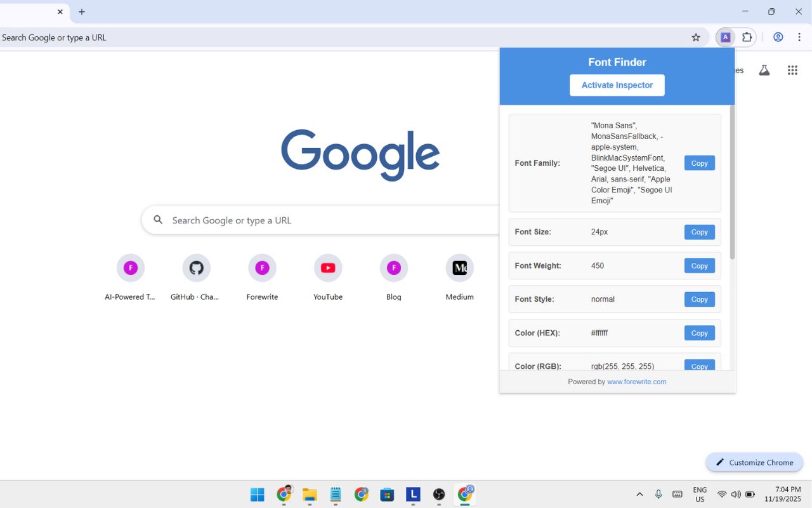
Task: Select the #ffffff hex color value
Action: click(x=599, y=333)
